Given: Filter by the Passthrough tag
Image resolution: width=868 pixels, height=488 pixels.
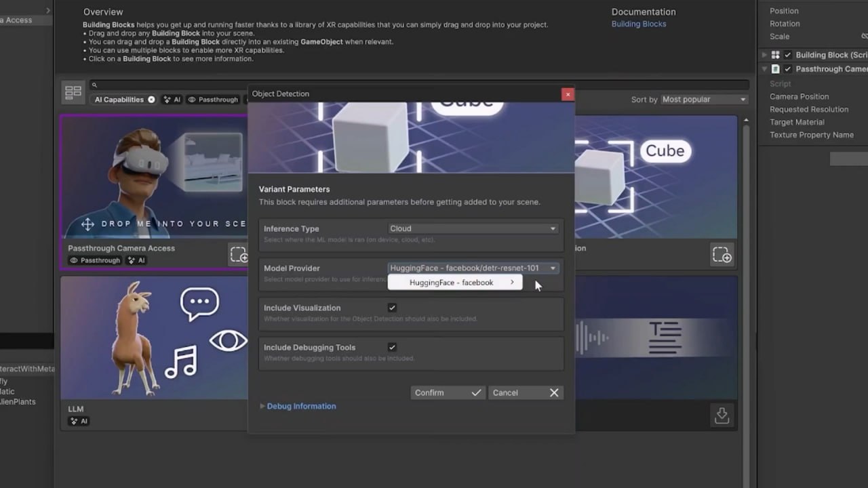Looking at the screenshot, I should 213,100.
